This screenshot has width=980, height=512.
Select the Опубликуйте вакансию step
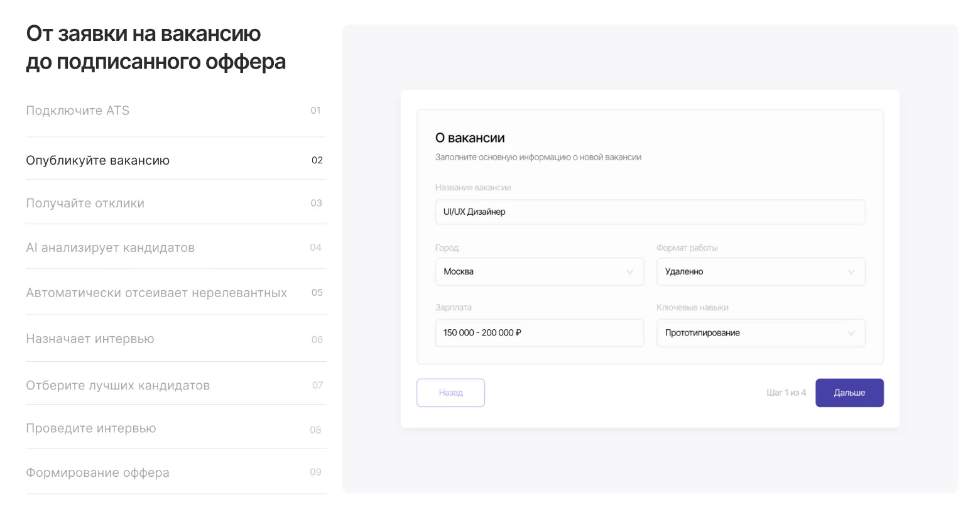tap(176, 160)
